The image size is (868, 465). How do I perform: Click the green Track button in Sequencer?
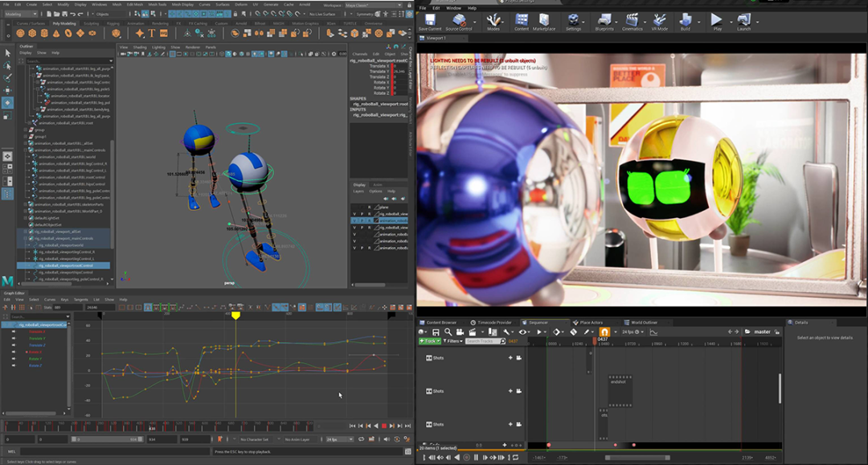(430, 341)
